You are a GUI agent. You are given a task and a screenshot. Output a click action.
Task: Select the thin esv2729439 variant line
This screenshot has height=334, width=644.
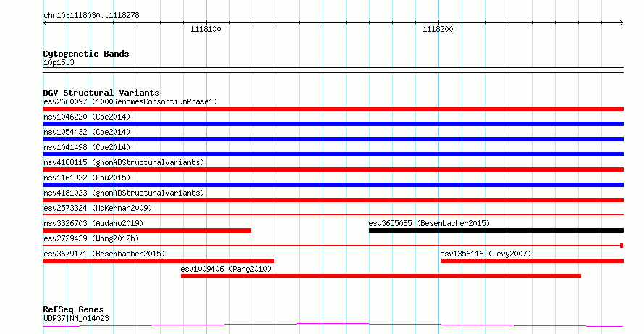(333, 245)
